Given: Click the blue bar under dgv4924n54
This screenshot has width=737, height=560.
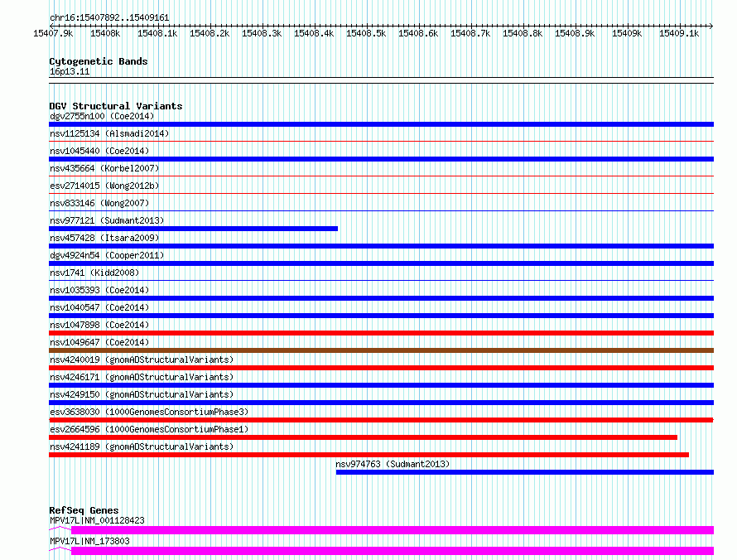Looking at the screenshot, I should click(x=381, y=263).
